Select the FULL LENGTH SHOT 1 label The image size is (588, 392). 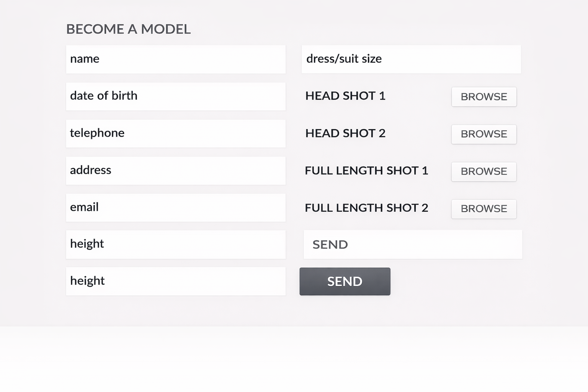tap(366, 171)
